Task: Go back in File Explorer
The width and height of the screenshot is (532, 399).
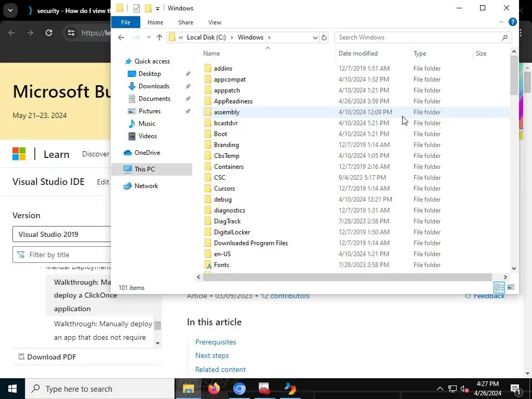Action: [x=121, y=37]
